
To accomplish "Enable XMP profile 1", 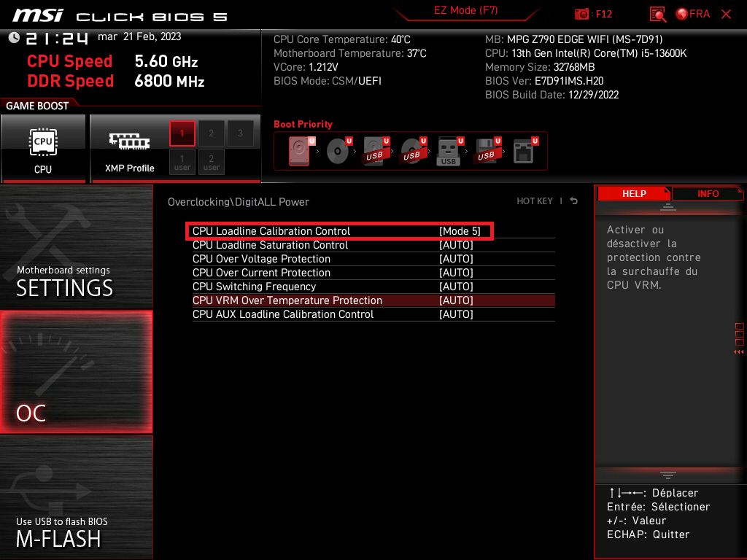I will click(182, 133).
